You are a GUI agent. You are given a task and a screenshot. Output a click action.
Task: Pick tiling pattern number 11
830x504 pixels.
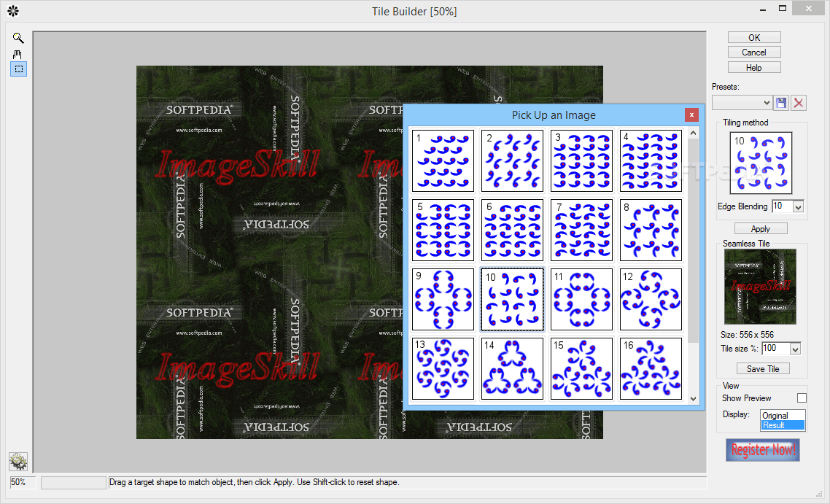pos(582,299)
